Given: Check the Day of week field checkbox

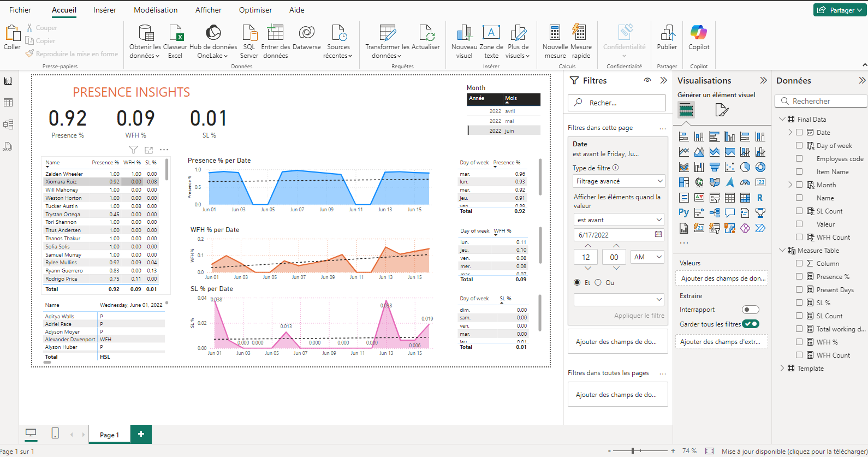Looking at the screenshot, I should [799, 145].
